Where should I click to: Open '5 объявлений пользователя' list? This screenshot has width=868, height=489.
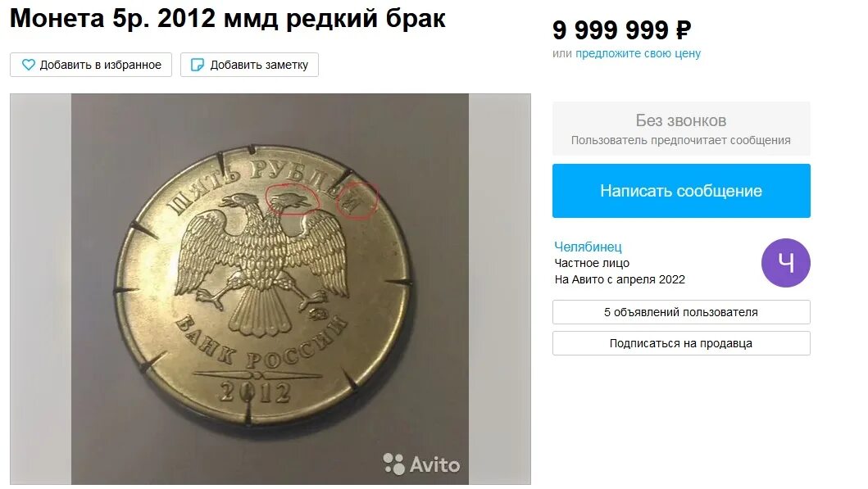(681, 312)
